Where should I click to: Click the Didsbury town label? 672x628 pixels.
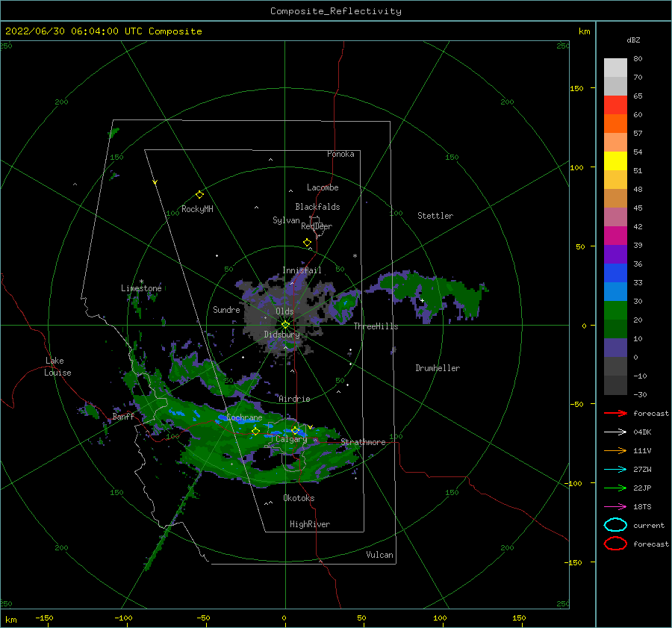click(x=281, y=335)
